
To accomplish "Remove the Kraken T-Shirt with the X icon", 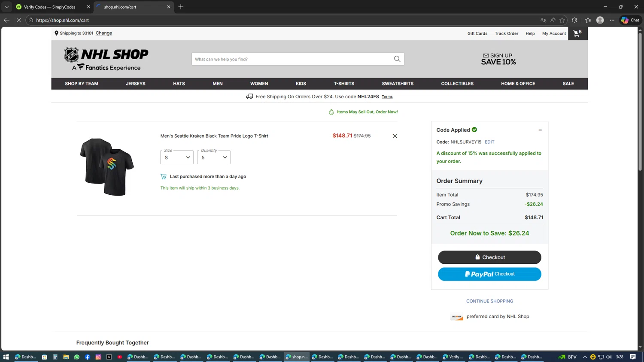I will 395,136.
